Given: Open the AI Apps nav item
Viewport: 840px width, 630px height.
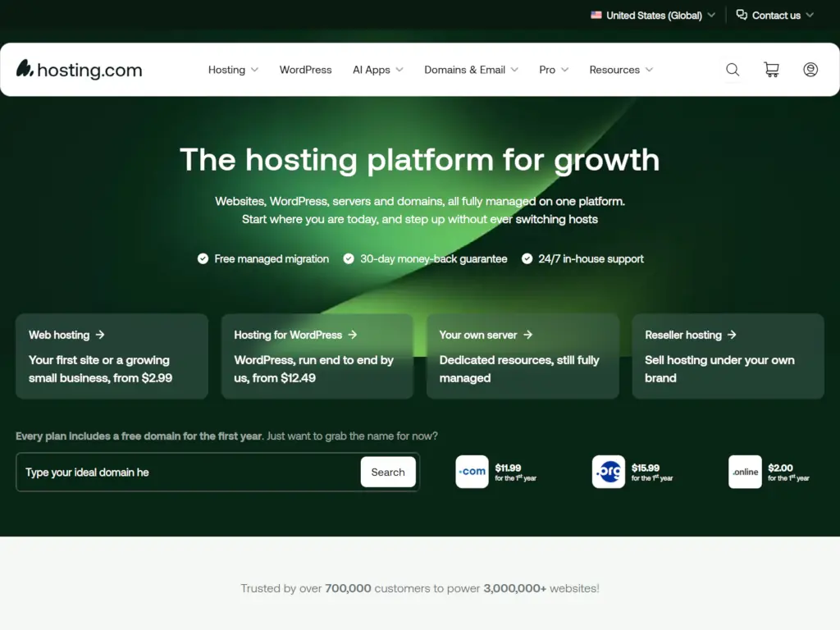Looking at the screenshot, I should coord(372,70).
